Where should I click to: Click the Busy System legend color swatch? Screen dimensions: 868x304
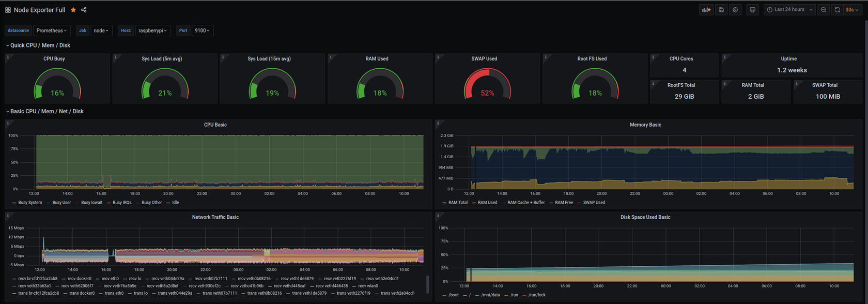(x=14, y=203)
